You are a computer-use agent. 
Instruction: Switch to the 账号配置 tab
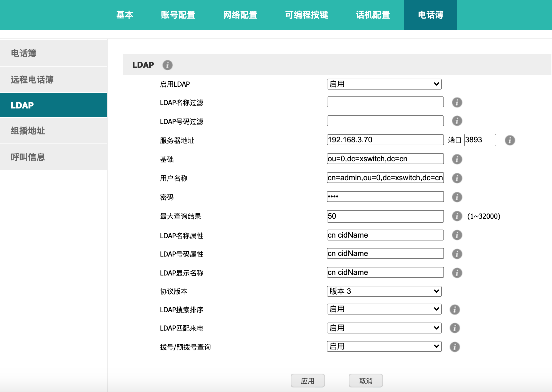(x=178, y=15)
